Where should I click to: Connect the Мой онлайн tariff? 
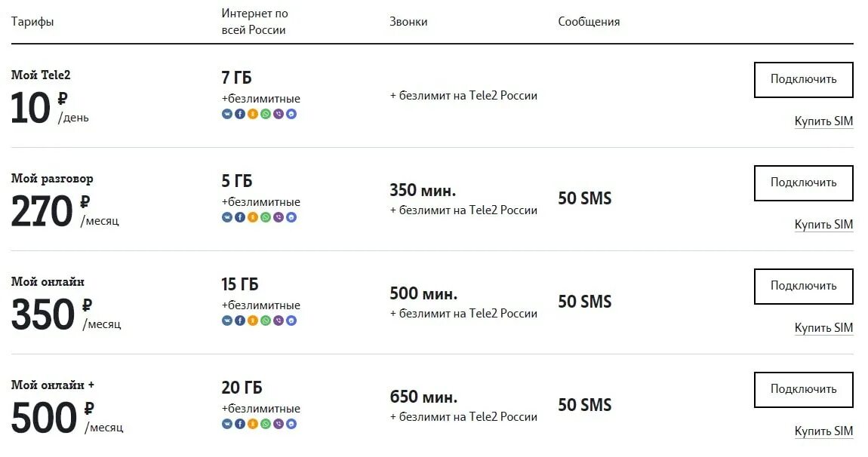coord(803,287)
